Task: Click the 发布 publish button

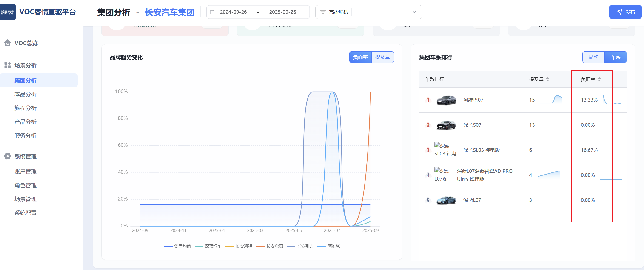Action: (625, 12)
